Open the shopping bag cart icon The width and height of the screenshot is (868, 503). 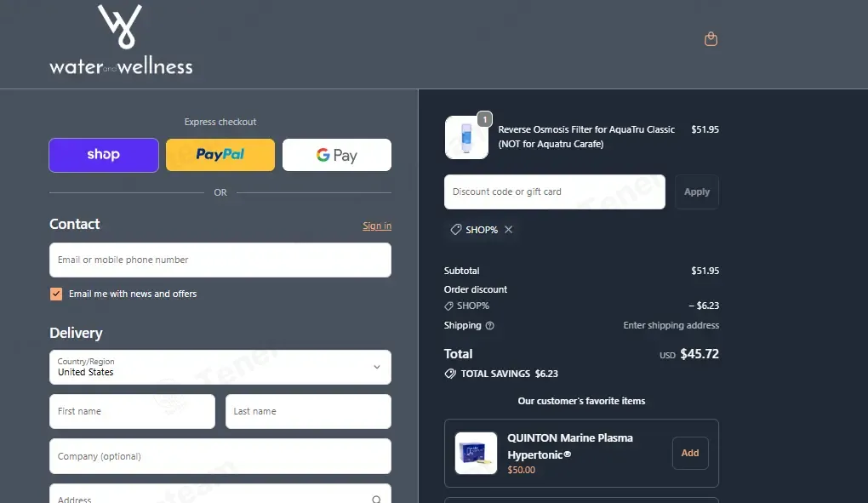point(711,39)
